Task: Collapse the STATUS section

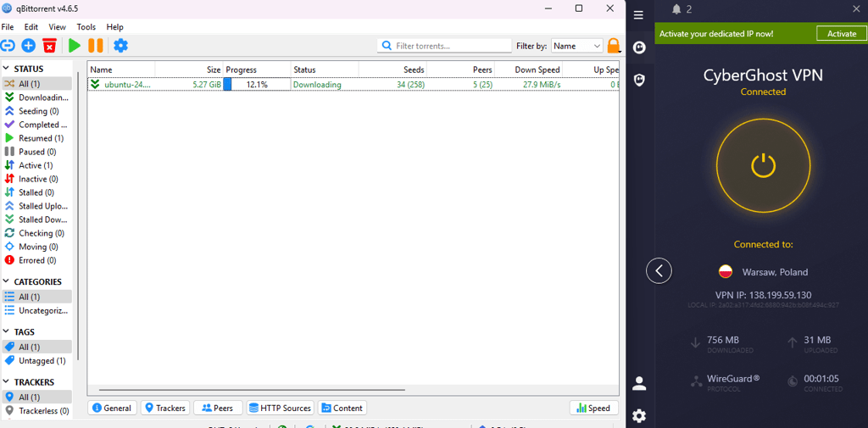Action: pos(7,69)
